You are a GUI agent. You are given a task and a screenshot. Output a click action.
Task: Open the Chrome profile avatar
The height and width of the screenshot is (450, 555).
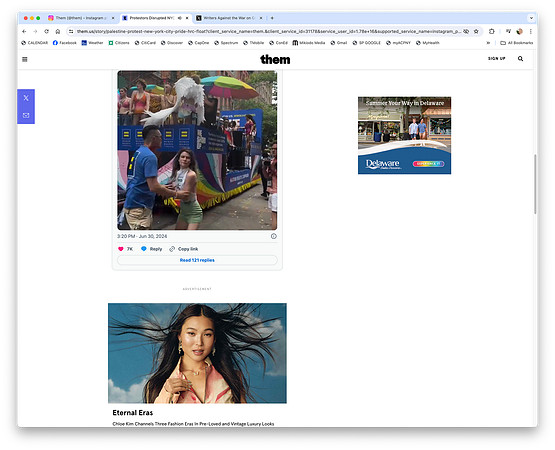pos(519,32)
